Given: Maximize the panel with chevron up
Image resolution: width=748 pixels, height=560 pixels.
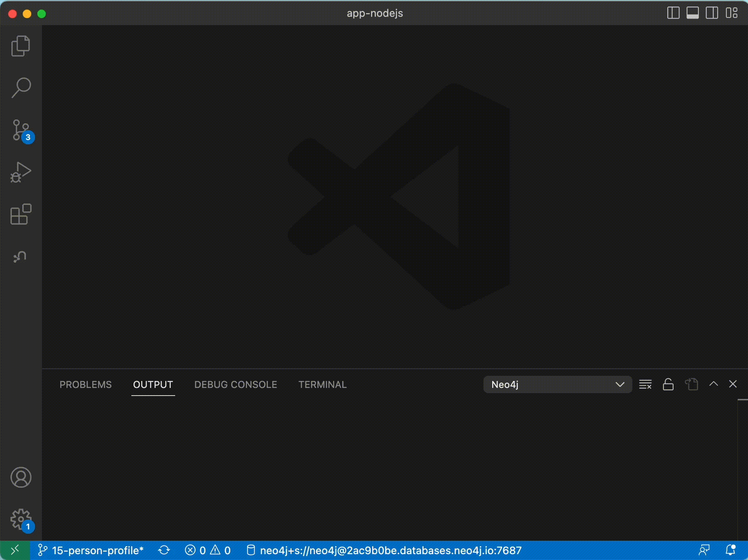Looking at the screenshot, I should pyautogui.click(x=714, y=384).
